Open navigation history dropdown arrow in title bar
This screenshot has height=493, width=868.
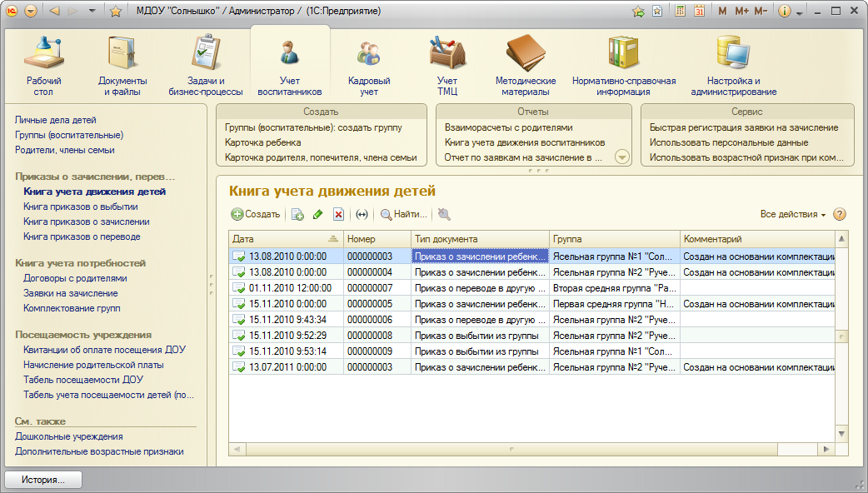[91, 12]
